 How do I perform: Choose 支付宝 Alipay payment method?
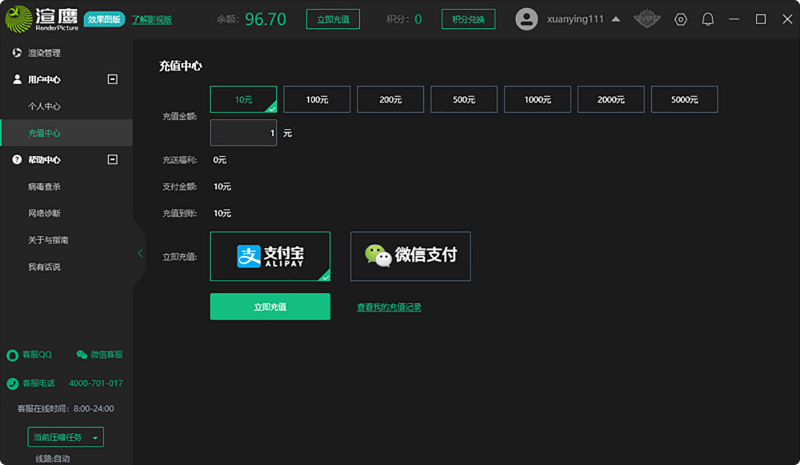tap(270, 256)
